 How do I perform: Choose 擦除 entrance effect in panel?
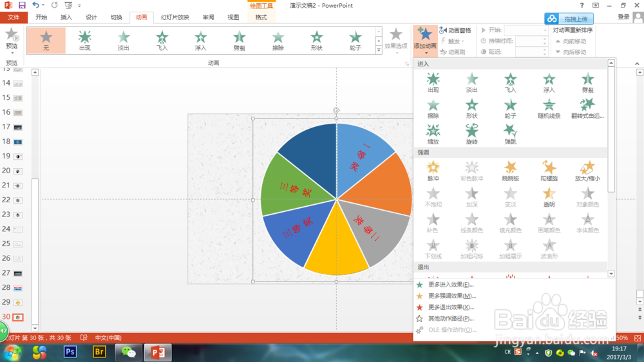point(433,108)
